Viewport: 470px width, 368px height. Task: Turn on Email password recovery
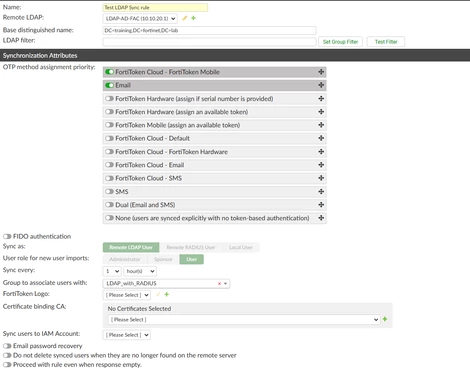click(7, 346)
